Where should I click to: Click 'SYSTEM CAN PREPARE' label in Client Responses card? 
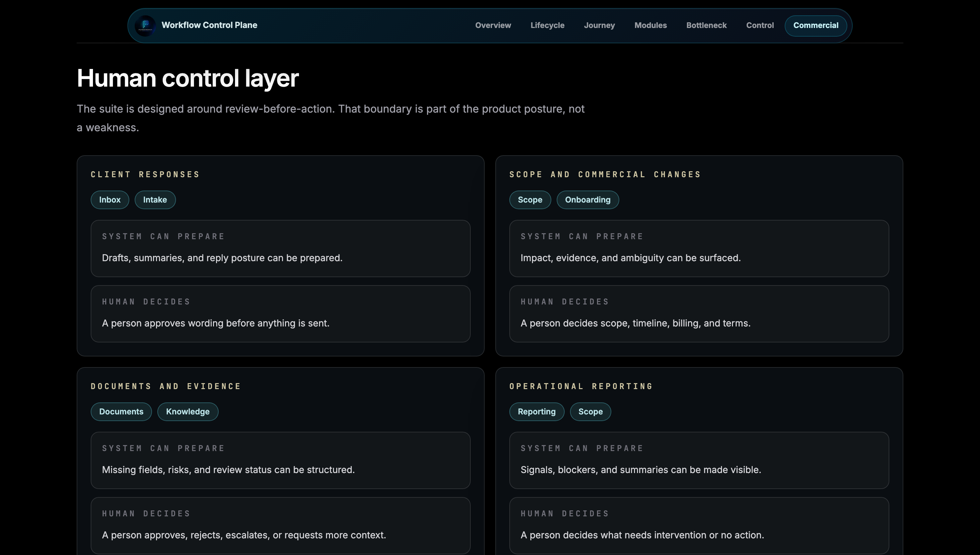pos(164,237)
